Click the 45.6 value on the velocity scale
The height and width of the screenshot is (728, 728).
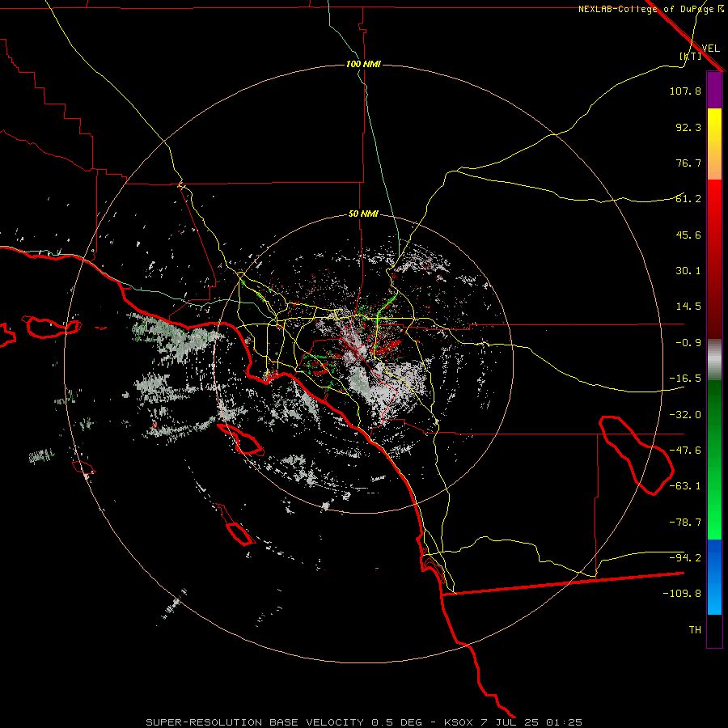[x=688, y=235]
